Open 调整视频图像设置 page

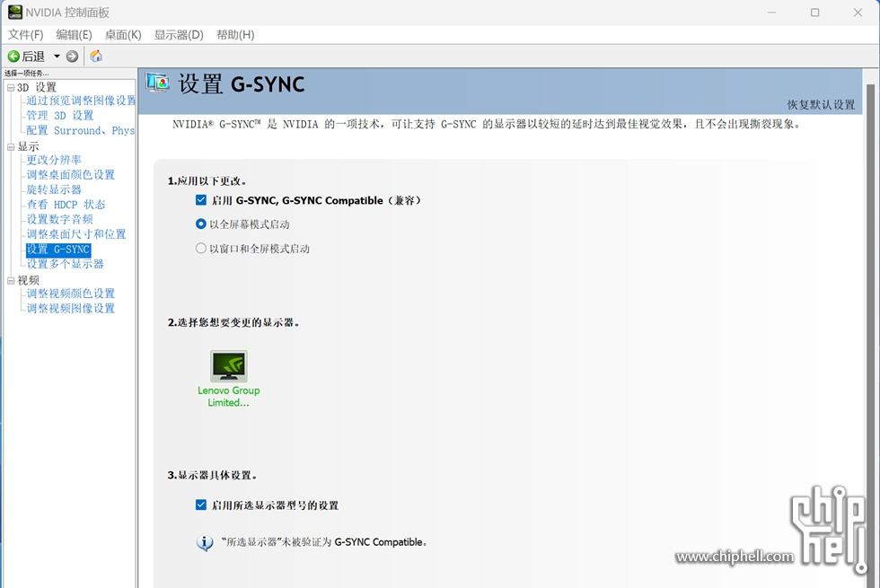pyautogui.click(x=71, y=308)
